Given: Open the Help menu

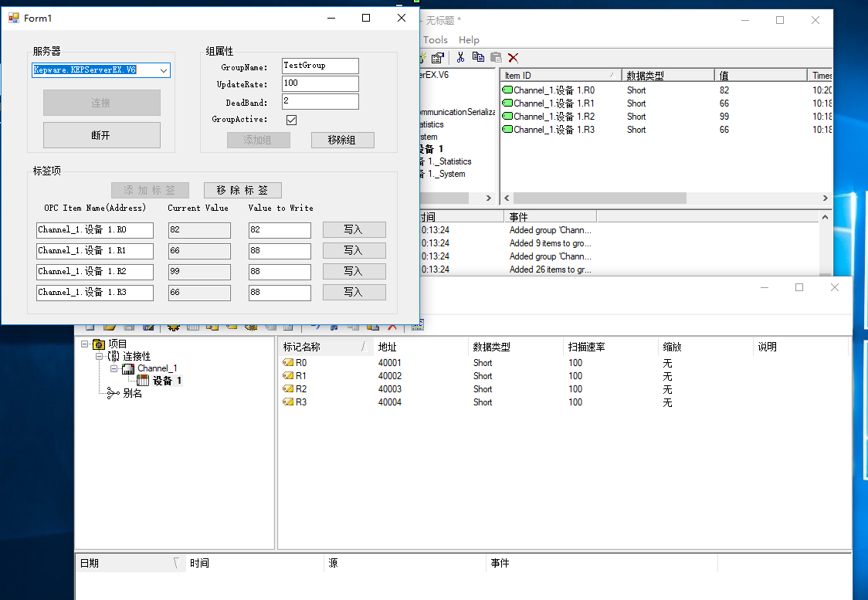Looking at the screenshot, I should [469, 40].
